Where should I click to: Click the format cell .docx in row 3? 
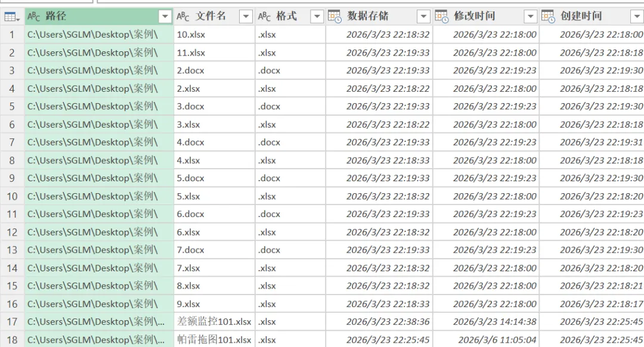tap(290, 70)
